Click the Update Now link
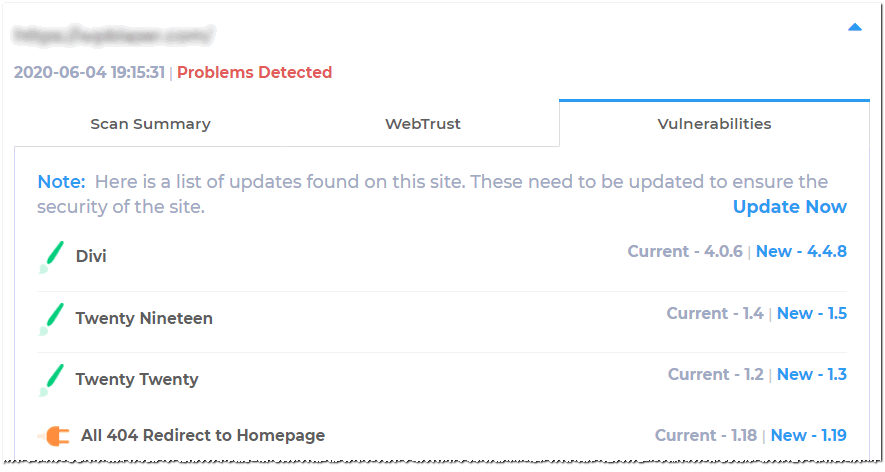 pyautogui.click(x=790, y=207)
